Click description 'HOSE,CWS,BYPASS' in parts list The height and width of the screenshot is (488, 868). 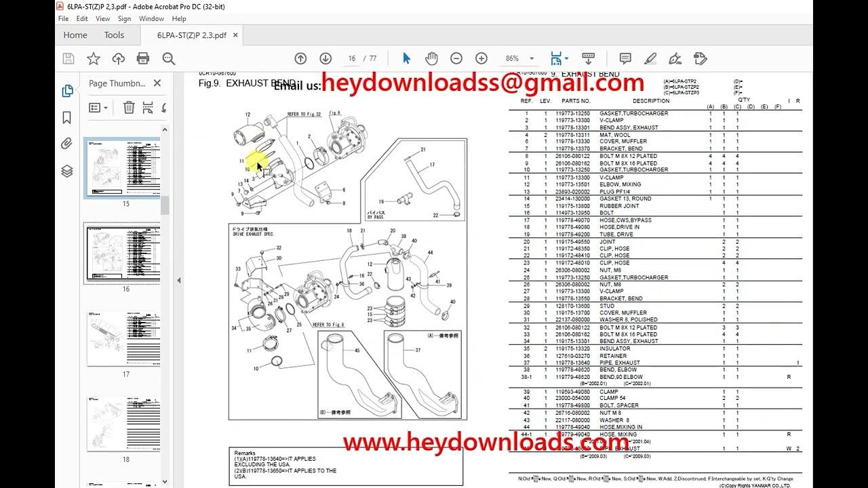click(625, 220)
